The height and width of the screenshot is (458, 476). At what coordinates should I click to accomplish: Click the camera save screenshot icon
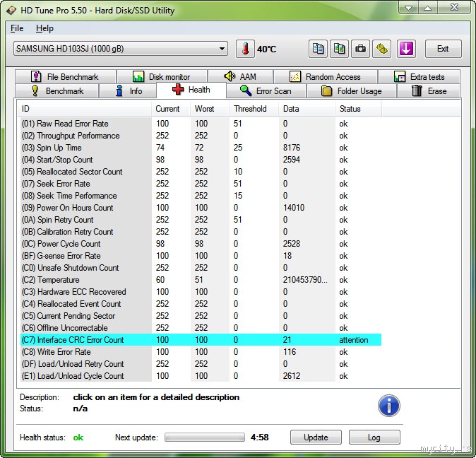(360, 49)
